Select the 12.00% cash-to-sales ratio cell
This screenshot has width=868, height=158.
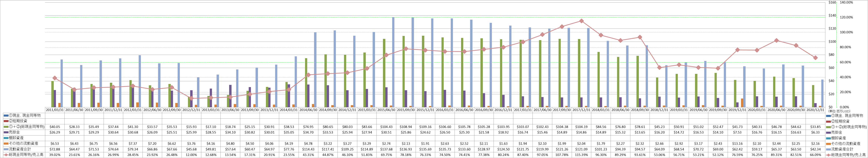click(x=191, y=155)
